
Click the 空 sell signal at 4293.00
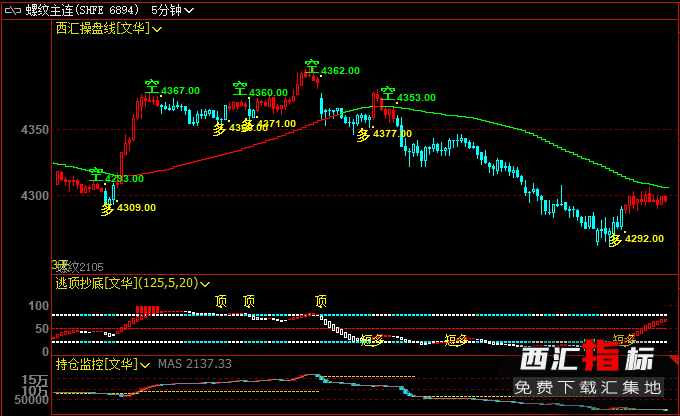[x=95, y=174]
